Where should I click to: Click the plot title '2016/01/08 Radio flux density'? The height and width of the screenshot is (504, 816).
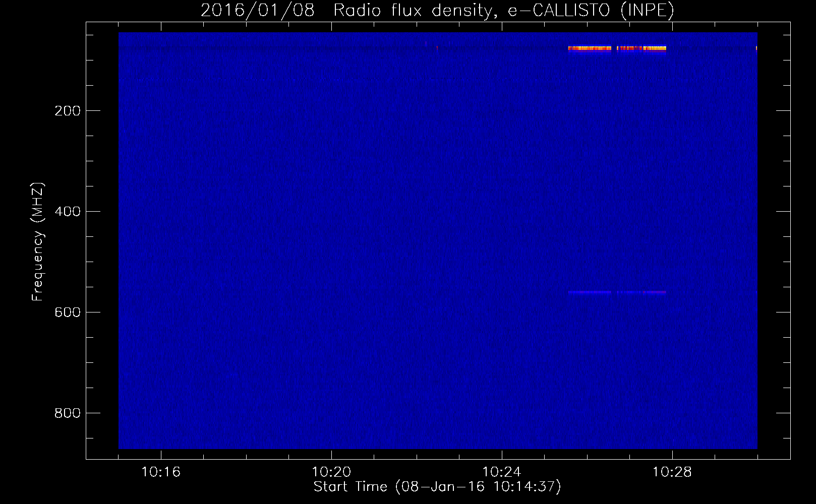pos(437,10)
